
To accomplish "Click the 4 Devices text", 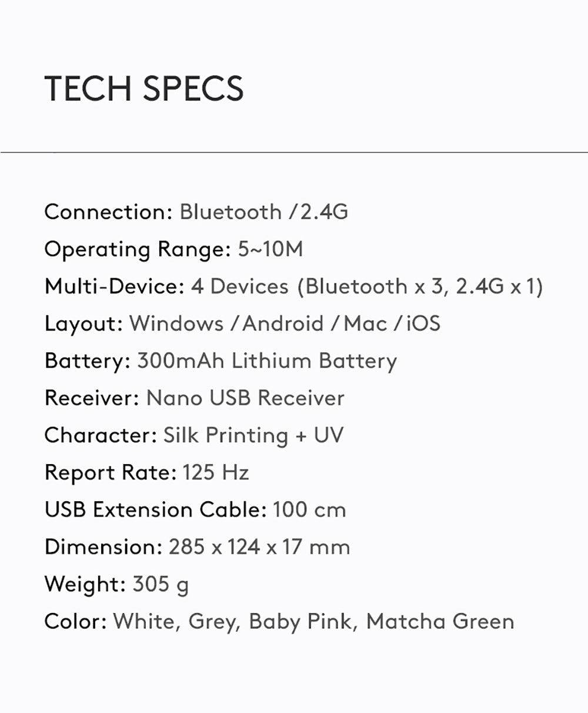I will point(240,286).
